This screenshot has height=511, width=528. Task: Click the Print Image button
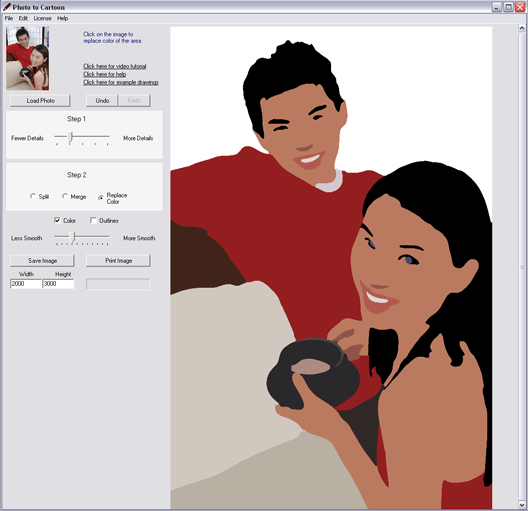(x=119, y=261)
